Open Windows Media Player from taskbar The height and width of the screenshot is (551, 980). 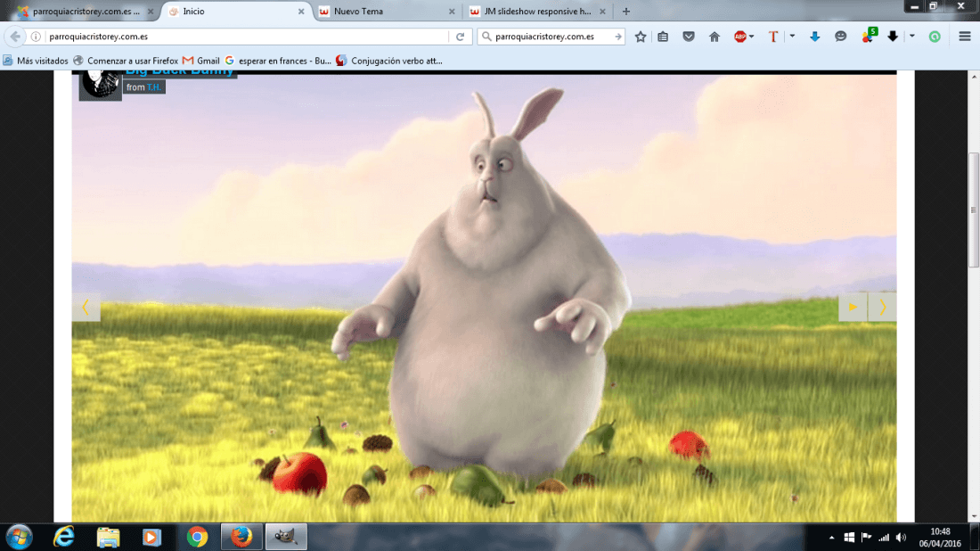(151, 537)
